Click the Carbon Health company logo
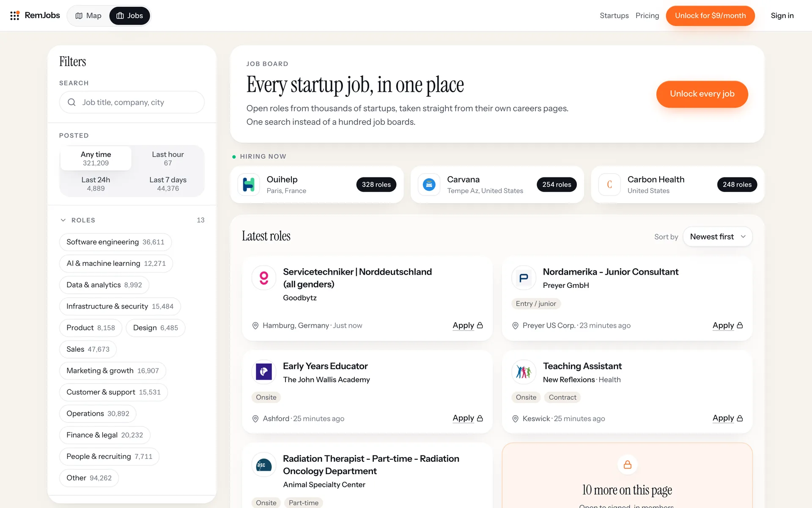This screenshot has height=508, width=812. pos(609,185)
